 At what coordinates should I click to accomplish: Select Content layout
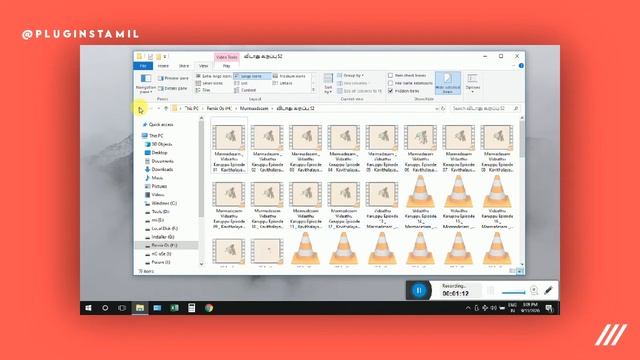pyautogui.click(x=245, y=90)
